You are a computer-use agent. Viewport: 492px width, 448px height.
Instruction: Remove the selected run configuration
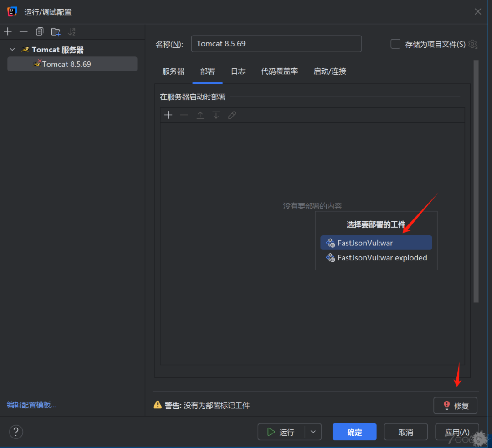pos(24,31)
